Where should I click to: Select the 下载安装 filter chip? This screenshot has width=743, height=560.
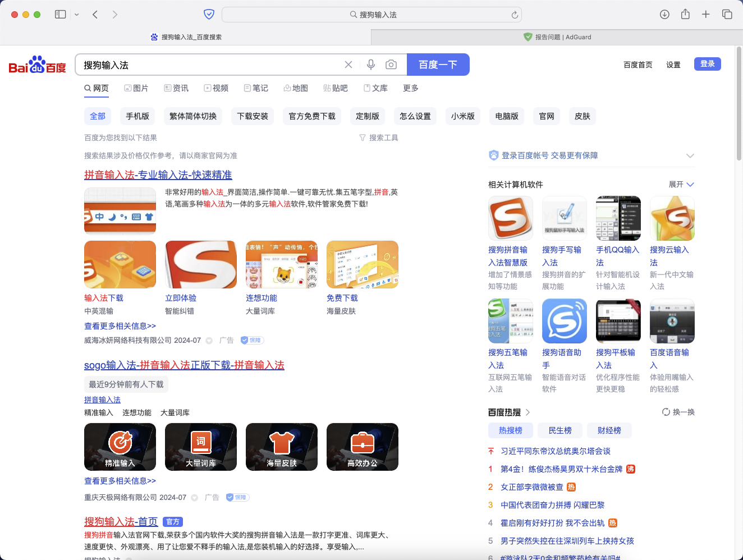tap(253, 116)
